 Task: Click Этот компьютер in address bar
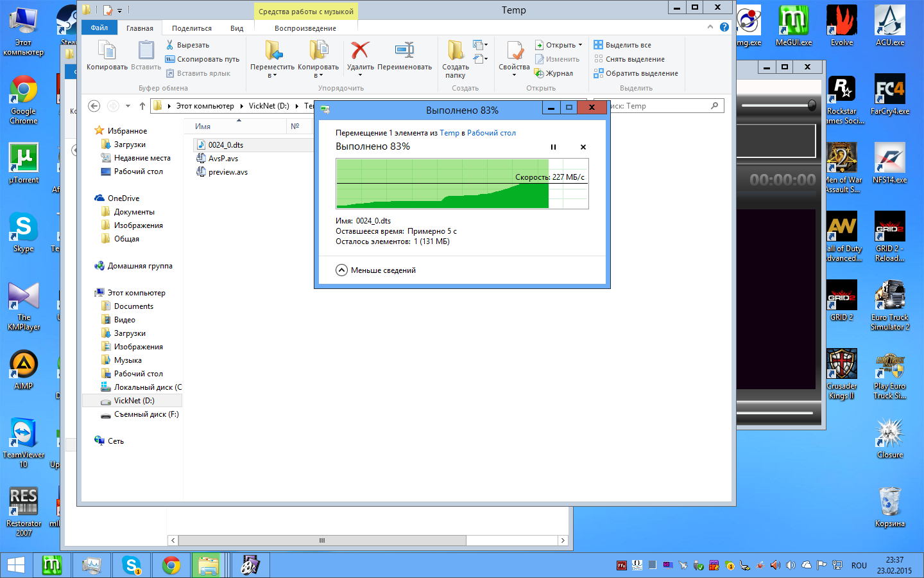click(x=205, y=106)
